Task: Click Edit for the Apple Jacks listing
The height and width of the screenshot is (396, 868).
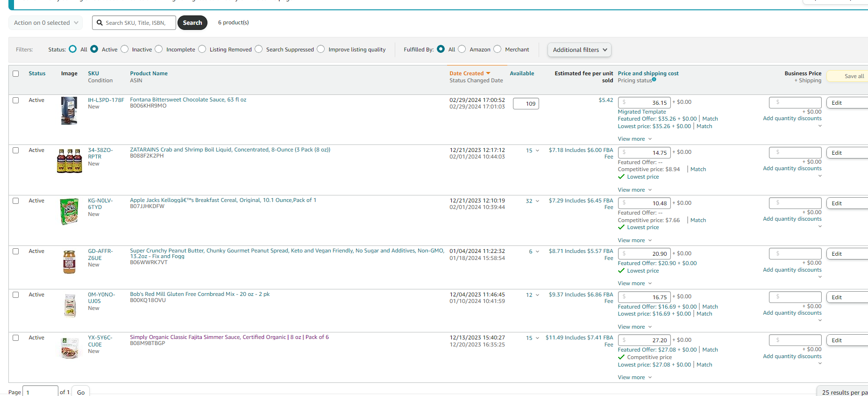Action: click(847, 203)
